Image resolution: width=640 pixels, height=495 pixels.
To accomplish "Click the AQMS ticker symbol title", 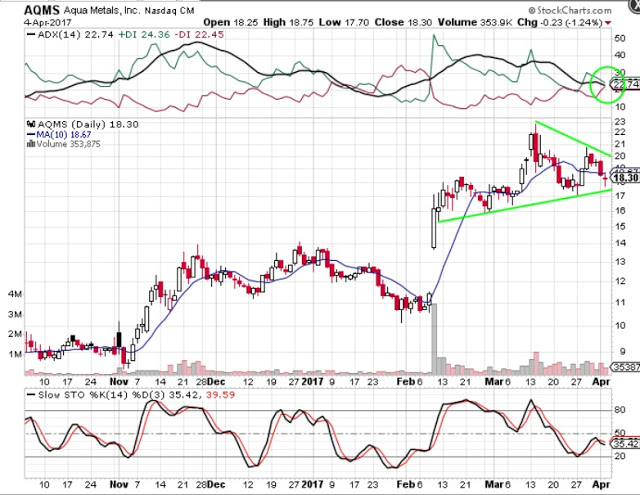I will pyautogui.click(x=42, y=10).
